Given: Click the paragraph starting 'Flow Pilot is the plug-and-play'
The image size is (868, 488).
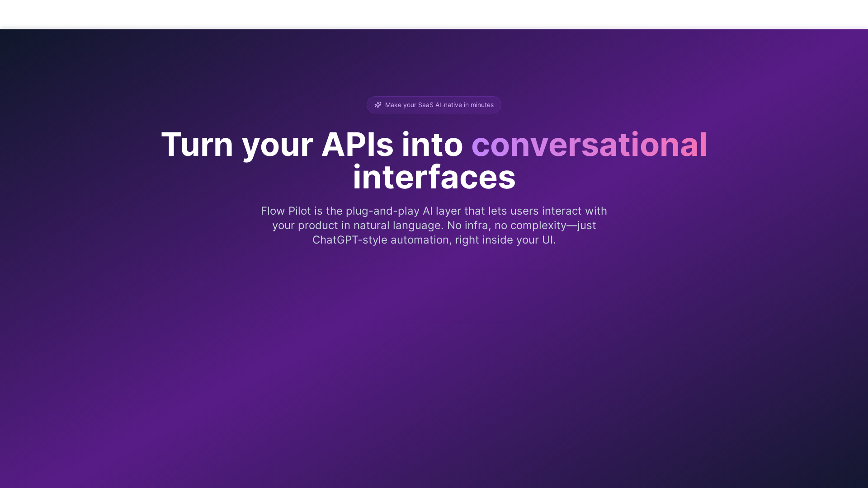Looking at the screenshot, I should (x=434, y=225).
